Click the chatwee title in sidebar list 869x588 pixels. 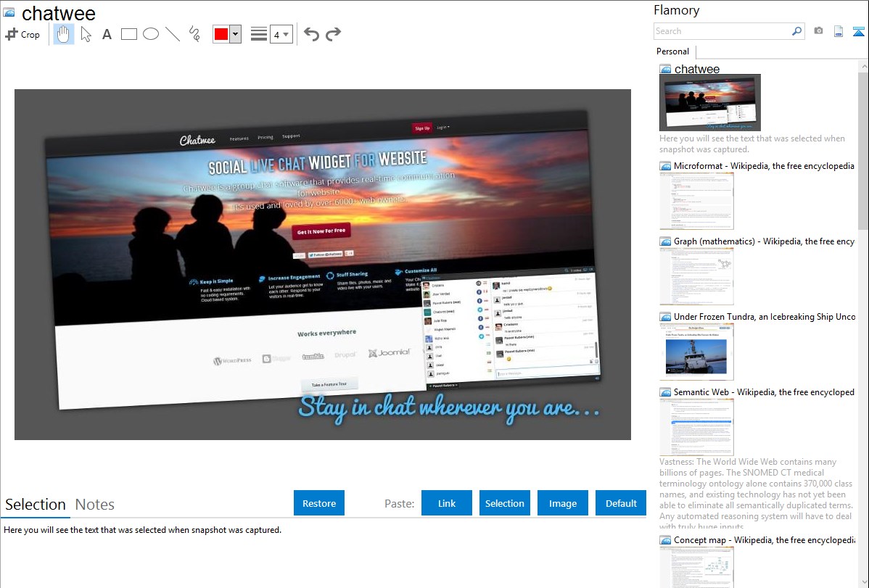pos(696,69)
